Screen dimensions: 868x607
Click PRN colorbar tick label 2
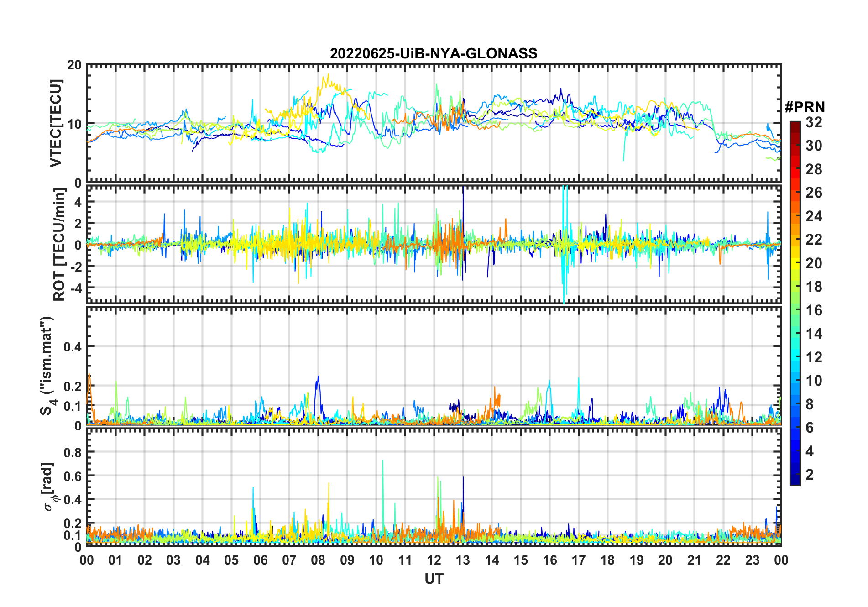pos(810,475)
